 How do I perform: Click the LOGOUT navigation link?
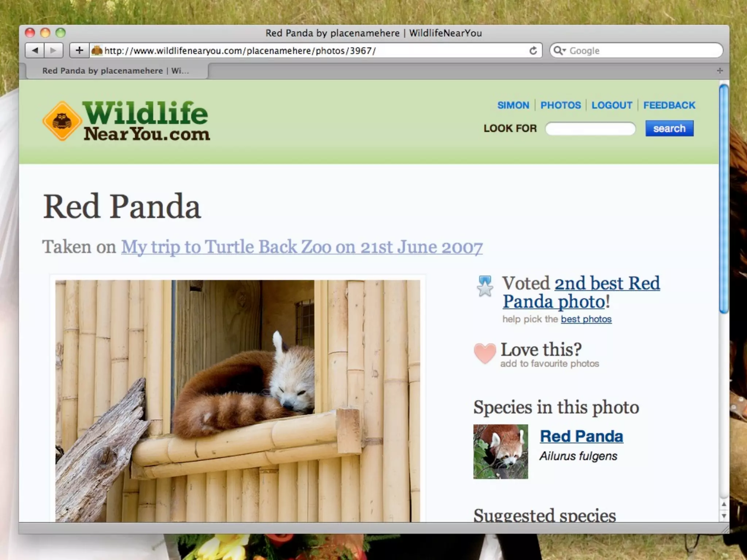[x=612, y=105]
